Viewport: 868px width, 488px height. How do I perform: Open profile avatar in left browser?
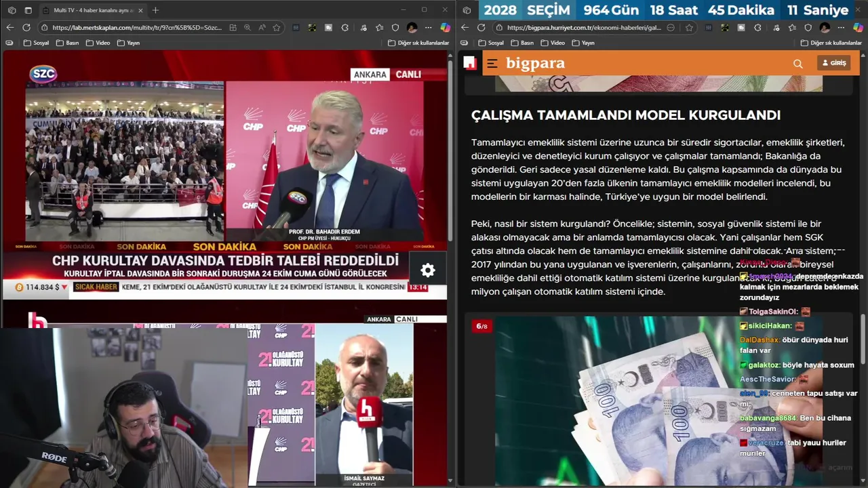pos(412,28)
